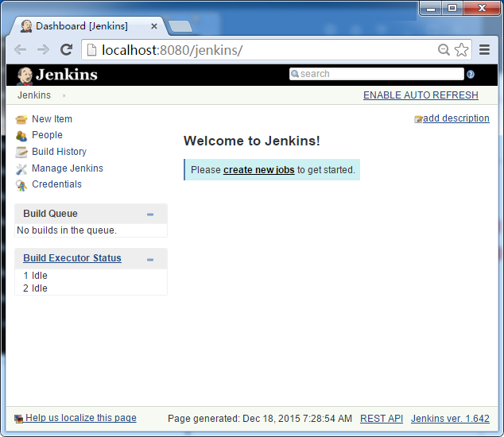
Task: Click the Build Queue heading text
Action: point(50,214)
